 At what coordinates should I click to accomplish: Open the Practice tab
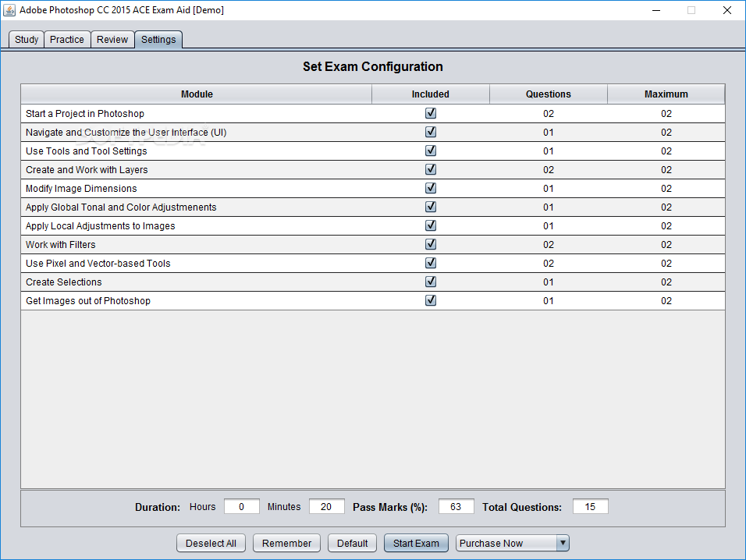coord(66,40)
